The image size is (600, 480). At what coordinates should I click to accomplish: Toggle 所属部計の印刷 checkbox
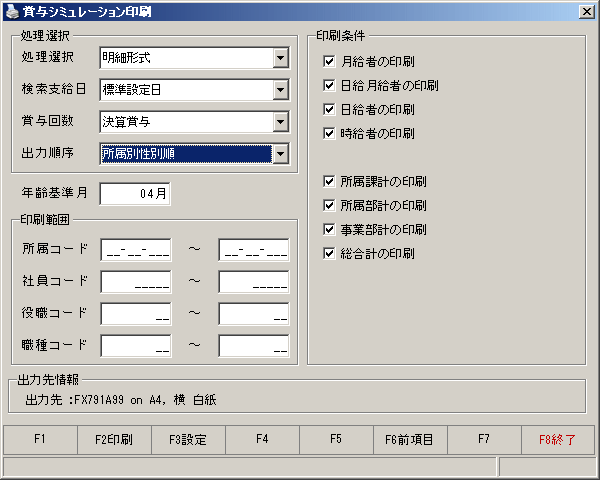click(329, 206)
